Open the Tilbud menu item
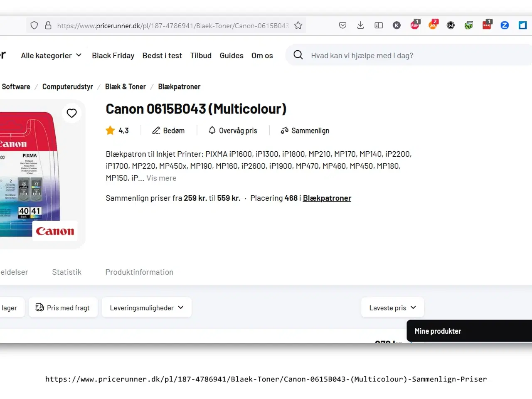The height and width of the screenshot is (399, 532). [201, 55]
